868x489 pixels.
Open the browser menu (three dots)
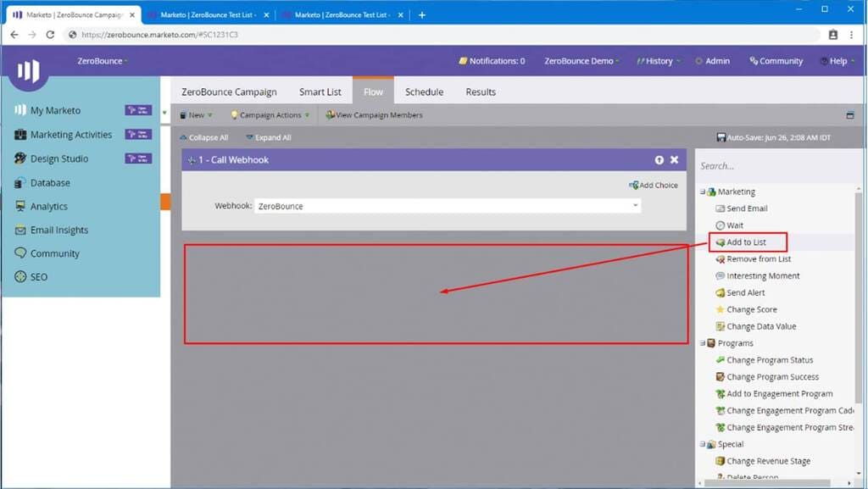[x=851, y=34]
